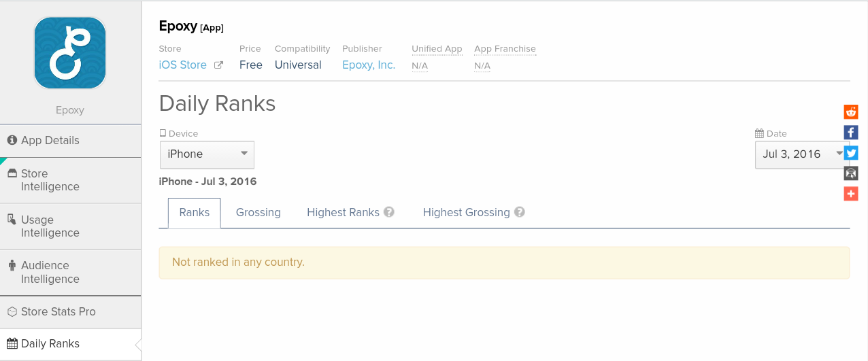Viewport: 868px width, 361px height.
Task: Open the Highest Ranks tab
Action: click(x=343, y=213)
